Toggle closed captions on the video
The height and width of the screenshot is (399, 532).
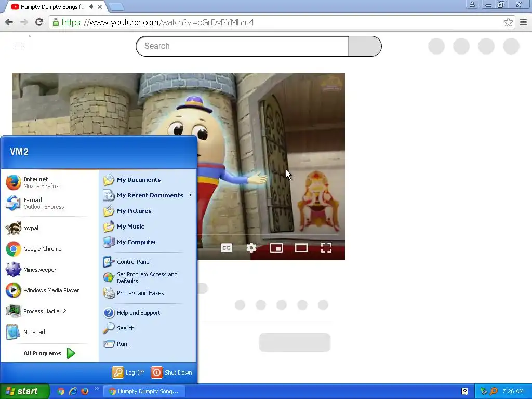[227, 248]
